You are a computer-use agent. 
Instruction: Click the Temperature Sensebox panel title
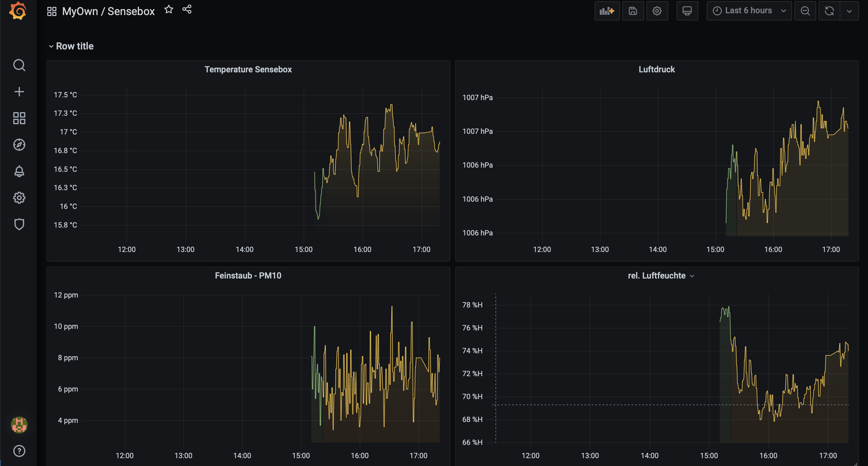point(248,69)
